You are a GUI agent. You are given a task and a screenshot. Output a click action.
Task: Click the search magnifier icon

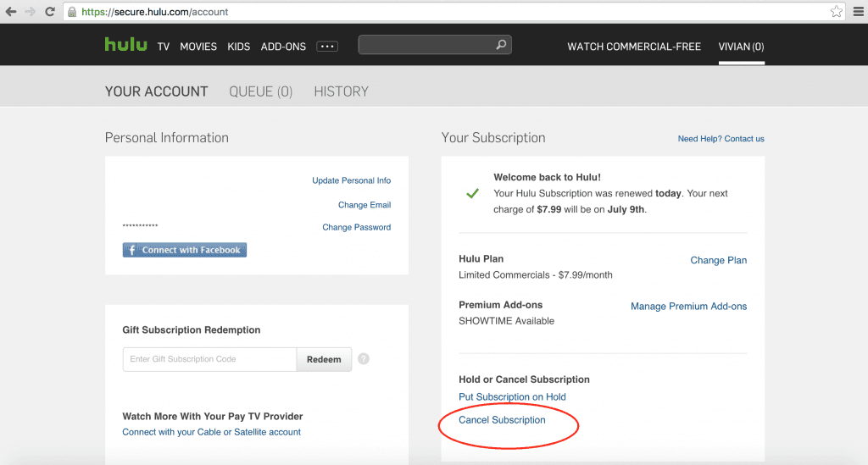click(501, 45)
